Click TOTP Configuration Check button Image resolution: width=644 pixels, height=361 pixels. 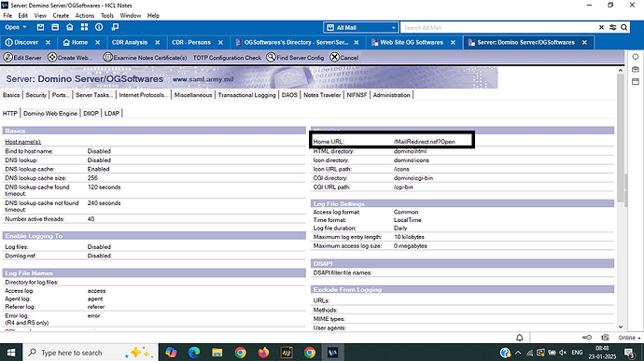[227, 58]
